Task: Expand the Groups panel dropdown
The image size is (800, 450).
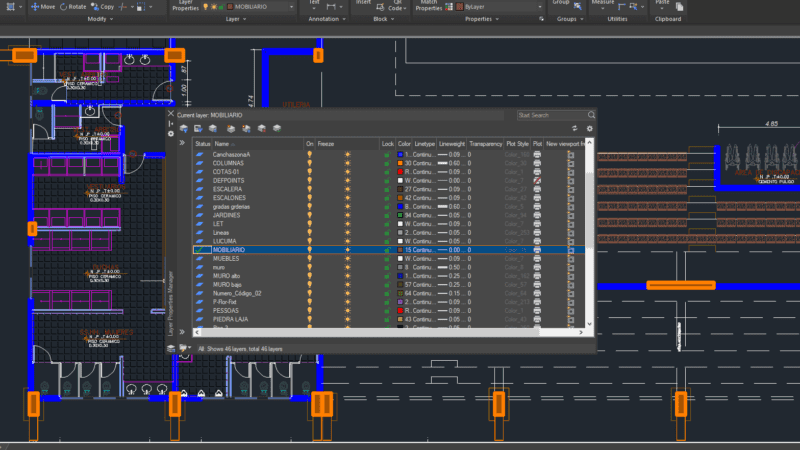Action: [x=570, y=19]
